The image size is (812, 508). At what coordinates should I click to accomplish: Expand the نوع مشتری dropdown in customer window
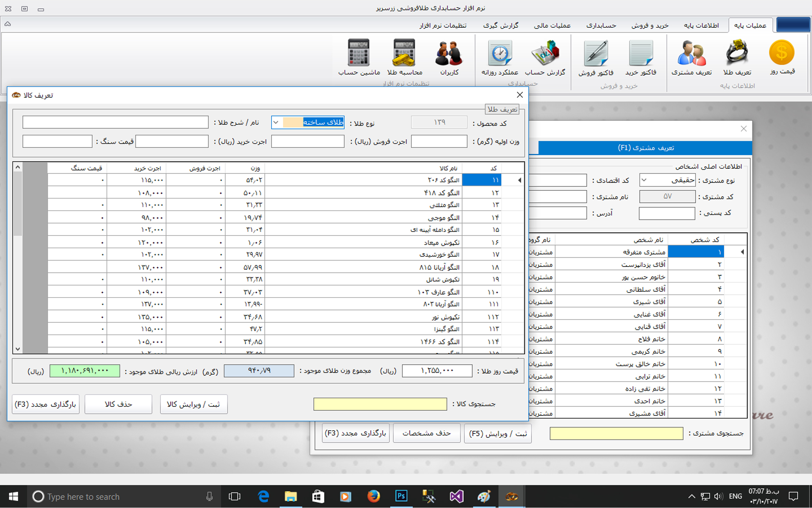644,180
